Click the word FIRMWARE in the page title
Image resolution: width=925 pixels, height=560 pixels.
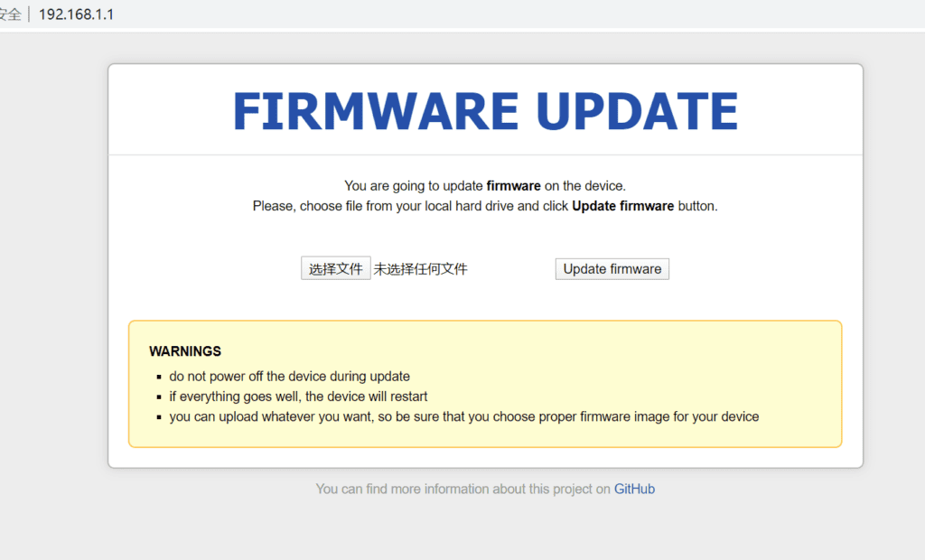pyautogui.click(x=375, y=112)
